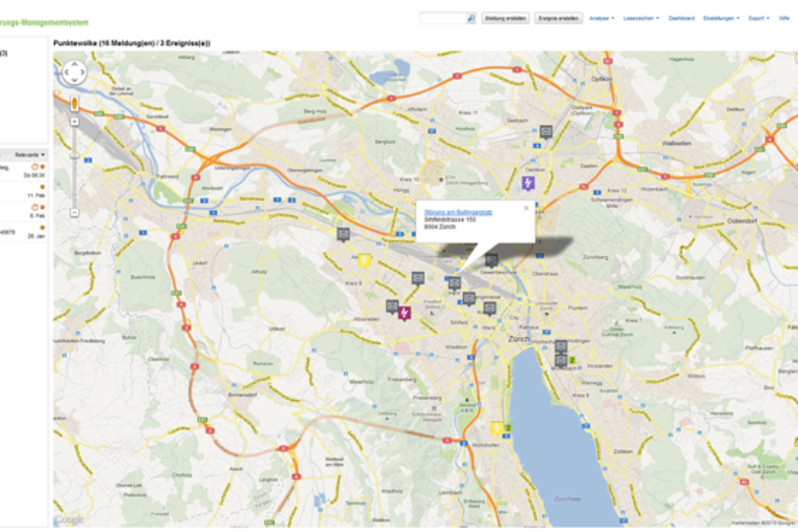Click the Ereignis erstellen button

(x=559, y=18)
